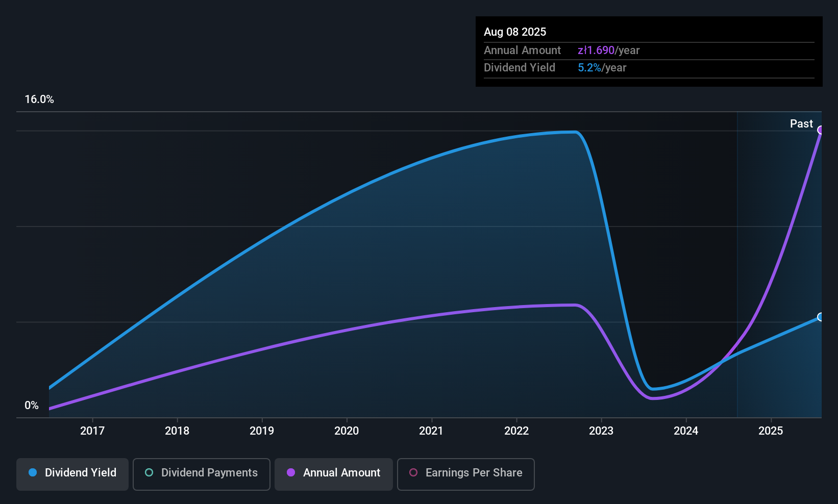Click the blue Dividend Yield endpoint marker
Screen dimensions: 838x504
821,317
